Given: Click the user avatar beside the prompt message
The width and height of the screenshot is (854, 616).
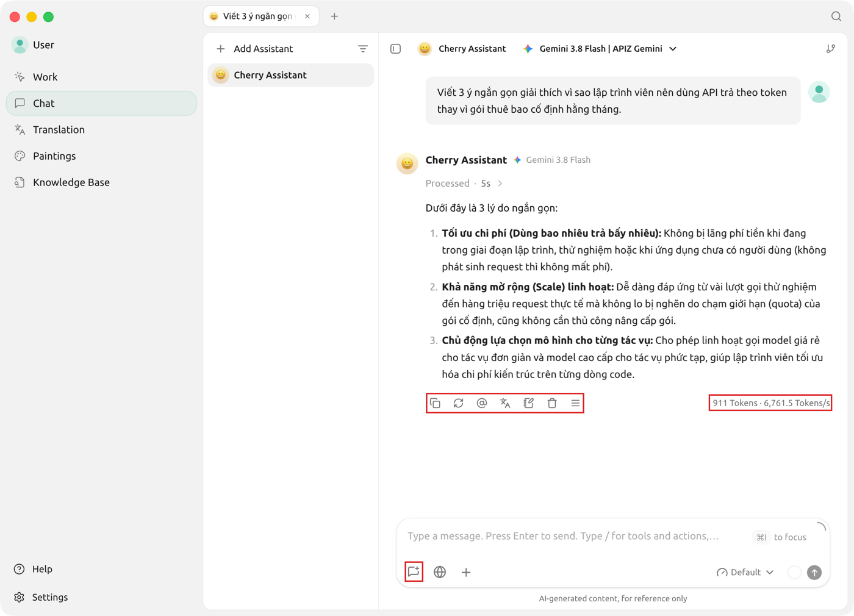Looking at the screenshot, I should click(819, 92).
